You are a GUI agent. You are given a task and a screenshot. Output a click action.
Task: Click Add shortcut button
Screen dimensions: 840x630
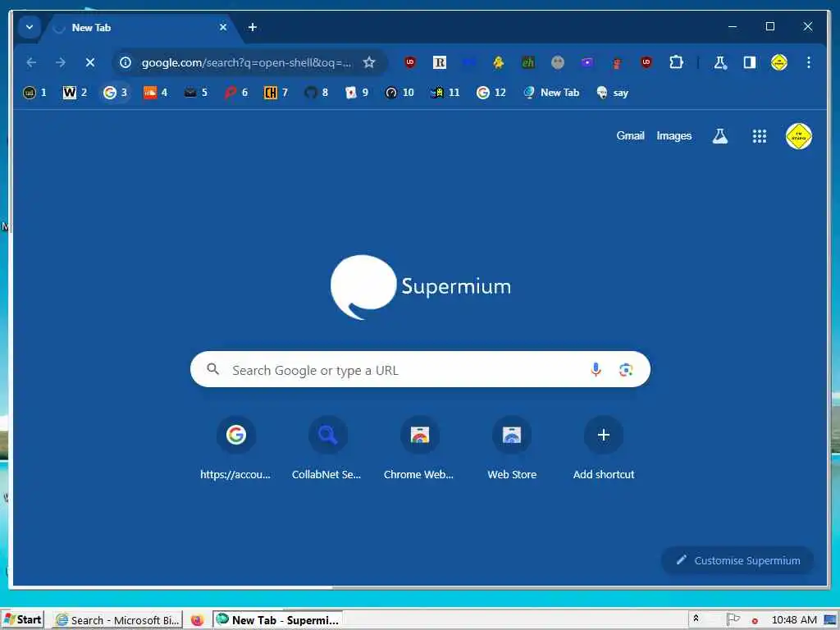(x=604, y=449)
